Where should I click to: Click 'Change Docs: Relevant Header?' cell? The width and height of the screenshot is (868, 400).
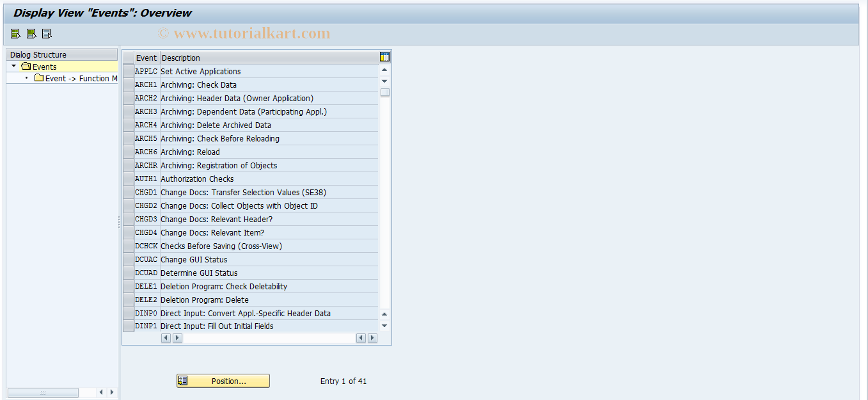(269, 219)
